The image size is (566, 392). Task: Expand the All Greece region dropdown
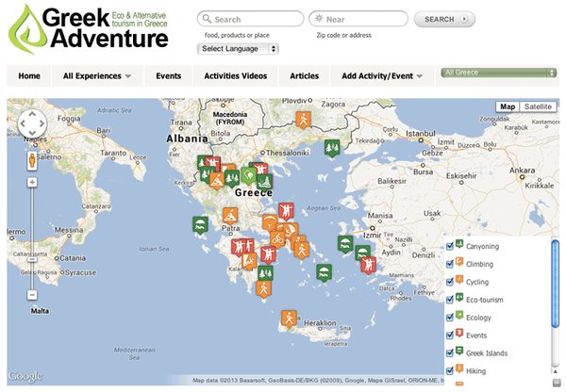click(x=499, y=73)
